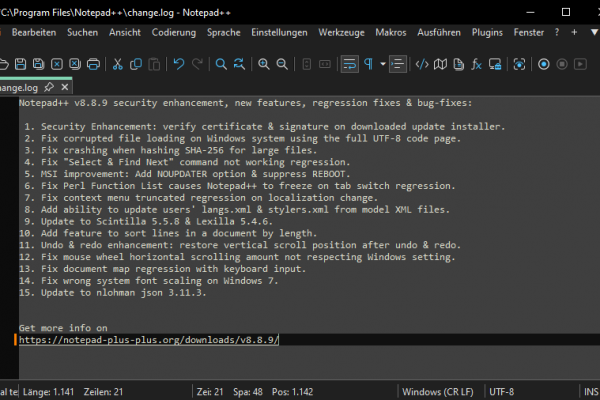Open the Replace toolbar icon
Image resolution: width=600 pixels, height=400 pixels.
point(240,64)
